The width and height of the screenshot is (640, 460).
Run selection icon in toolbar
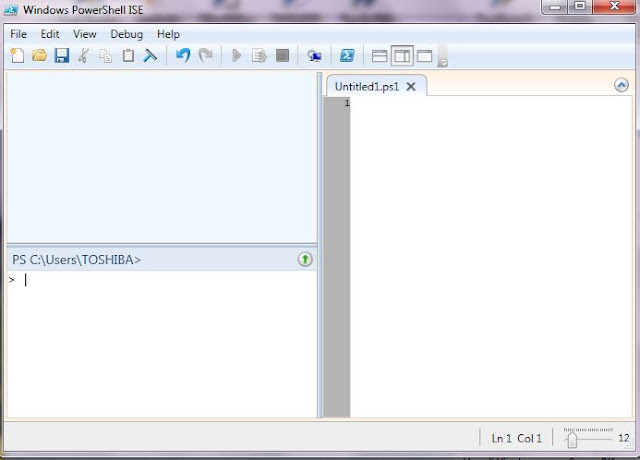[259, 56]
